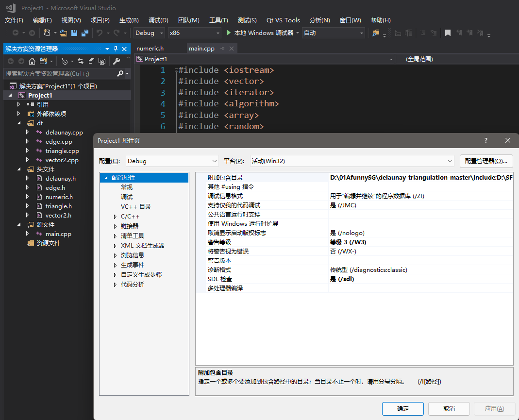Click the Collapse All icon in Solution Explorer
The image size is (519, 420).
click(x=91, y=61)
